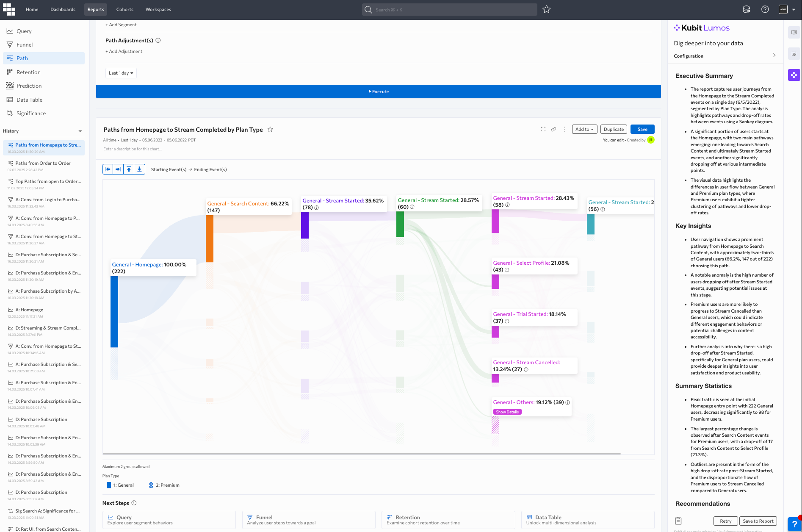Viewport: 802px width, 532px height.
Task: Click the top bar search field
Action: [x=450, y=9]
